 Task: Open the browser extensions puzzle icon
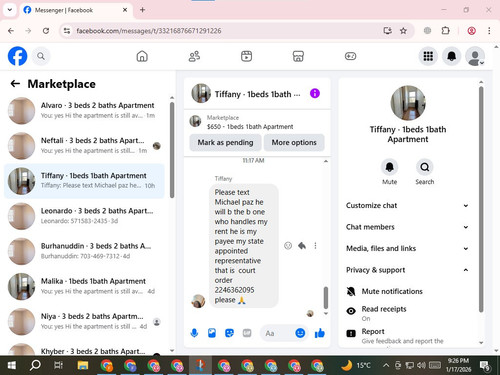[x=445, y=31]
